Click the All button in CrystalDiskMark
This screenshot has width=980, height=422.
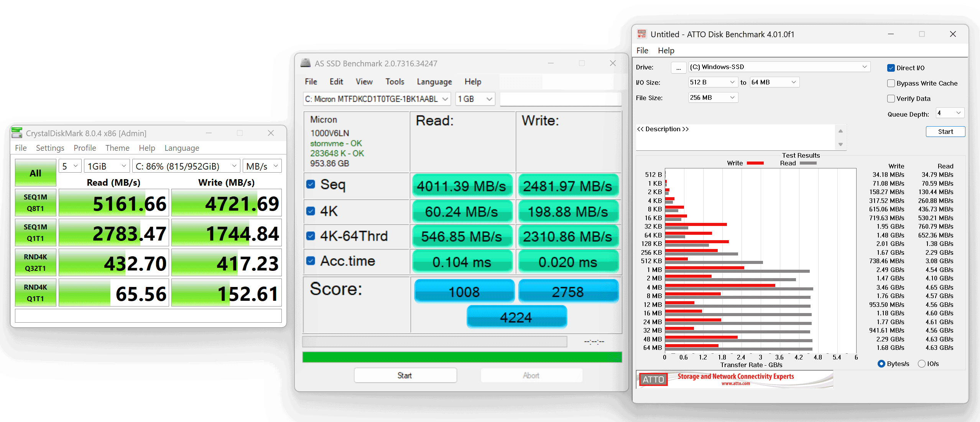[x=35, y=173]
